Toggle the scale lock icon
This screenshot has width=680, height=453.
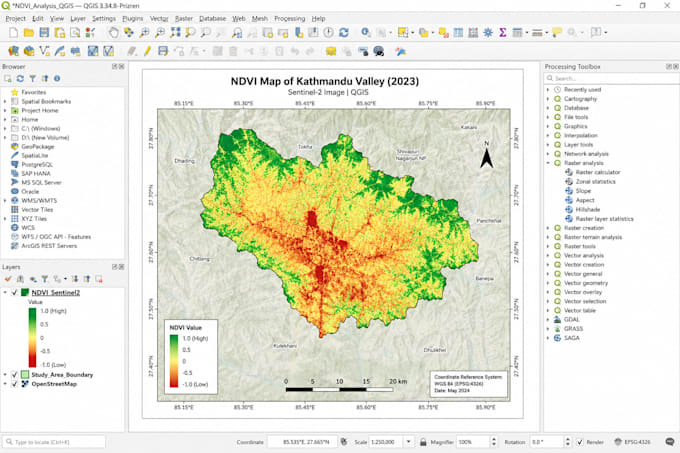point(423,442)
